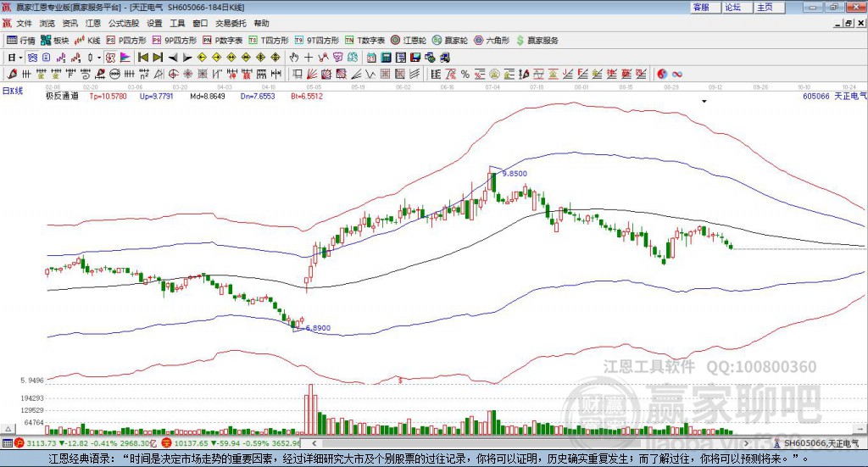
Task: Open the 文件 menu
Action: 24,23
